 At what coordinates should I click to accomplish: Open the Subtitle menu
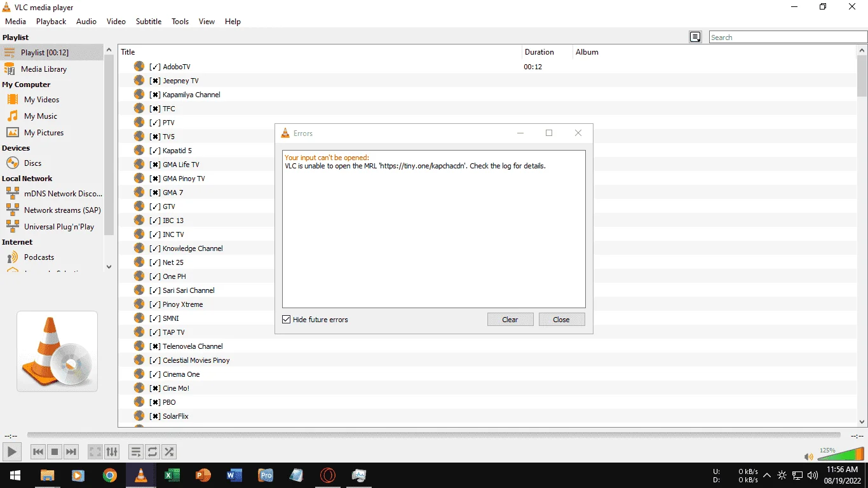tap(149, 21)
